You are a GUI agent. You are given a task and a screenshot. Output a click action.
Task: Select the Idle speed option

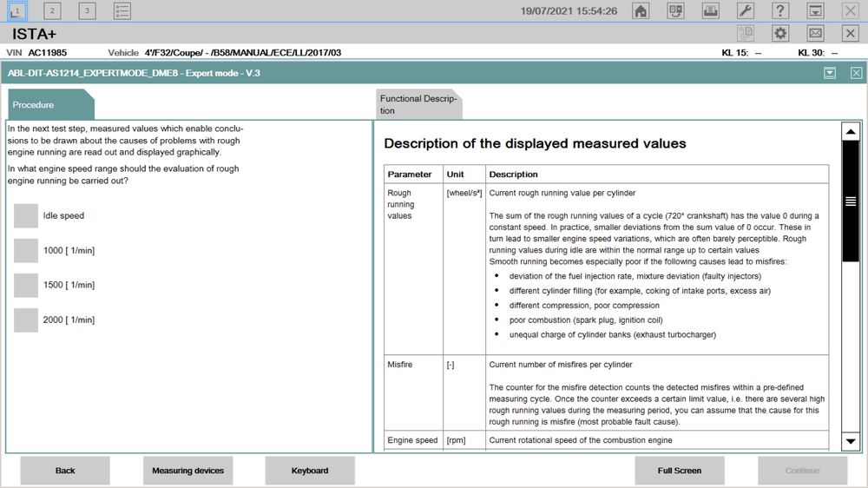26,215
